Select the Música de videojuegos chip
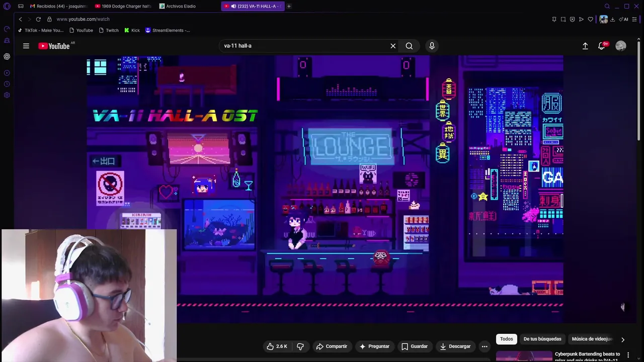The width and height of the screenshot is (644, 362). click(592, 339)
